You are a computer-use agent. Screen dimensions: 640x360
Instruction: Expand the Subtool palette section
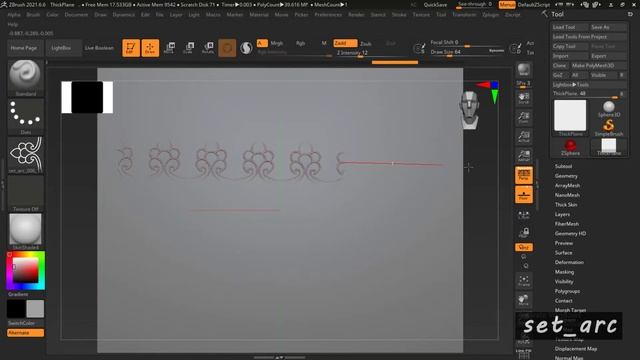563,166
